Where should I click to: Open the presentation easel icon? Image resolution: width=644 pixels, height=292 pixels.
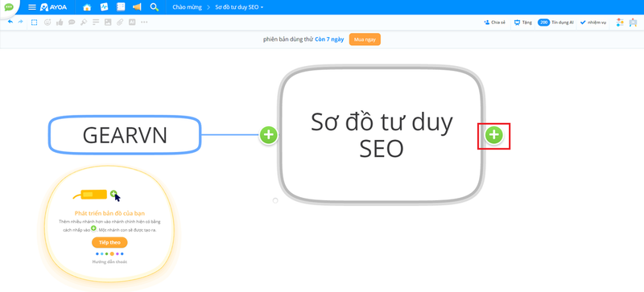pyautogui.click(x=633, y=23)
